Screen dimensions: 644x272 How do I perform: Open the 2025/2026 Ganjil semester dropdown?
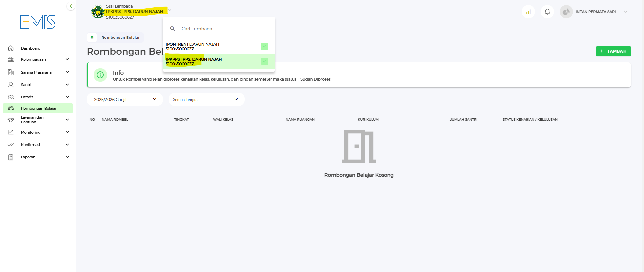[125, 99]
